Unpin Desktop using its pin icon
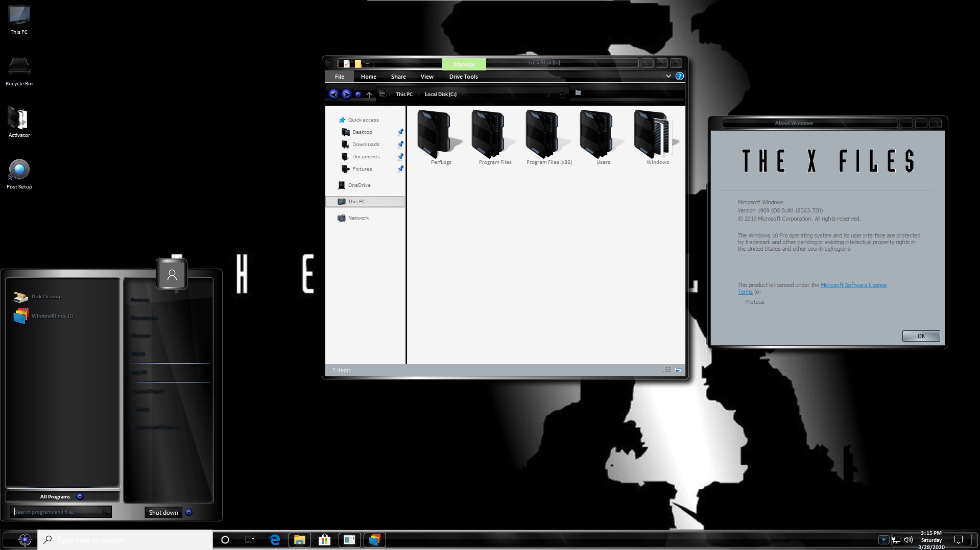980x550 pixels. (400, 132)
